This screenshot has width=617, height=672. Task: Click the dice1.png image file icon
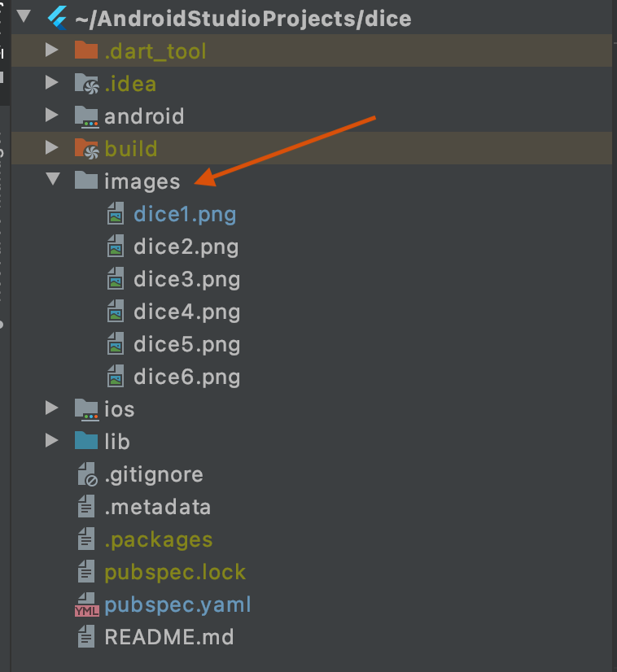pos(116,214)
